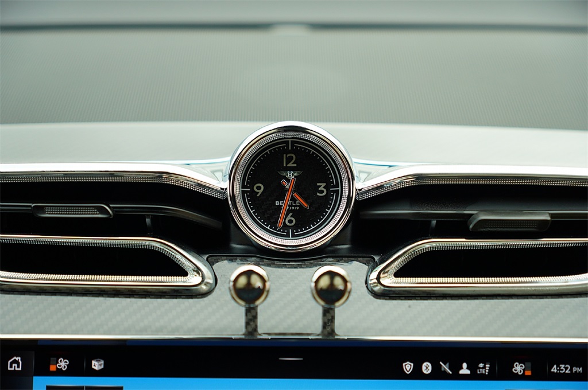
Task: Tap the LTE signal status icon
Action: tap(483, 368)
